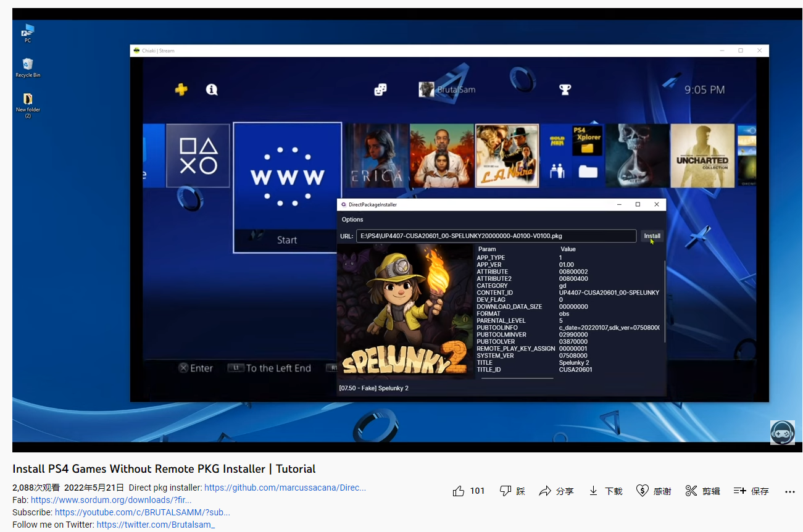
Task: Choose the skull cover game tile
Action: pyautogui.click(x=638, y=156)
